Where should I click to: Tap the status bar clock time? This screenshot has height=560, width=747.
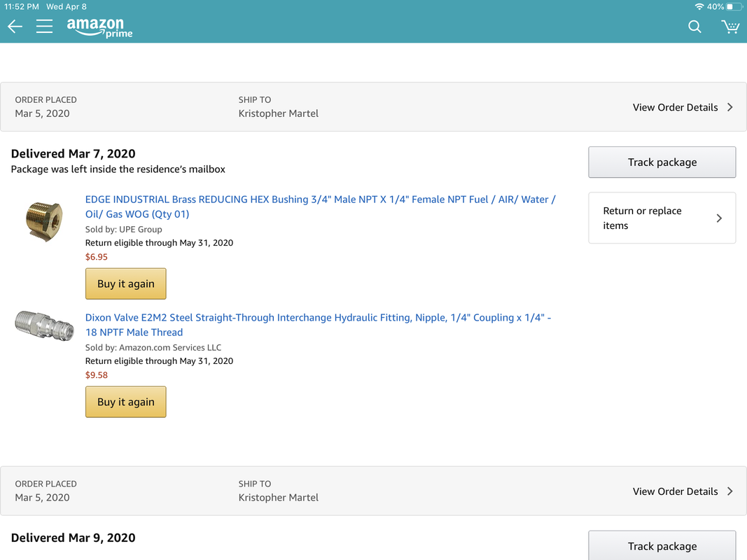[19, 6]
